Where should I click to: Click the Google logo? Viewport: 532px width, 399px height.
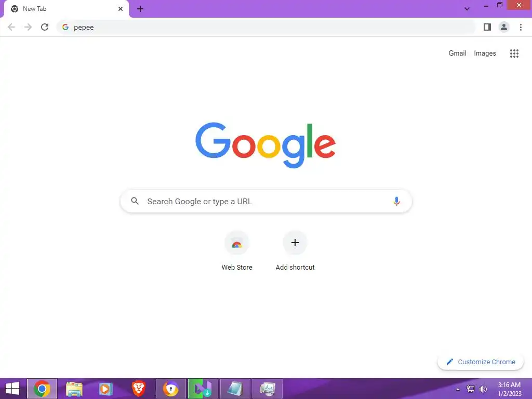pyautogui.click(x=265, y=145)
